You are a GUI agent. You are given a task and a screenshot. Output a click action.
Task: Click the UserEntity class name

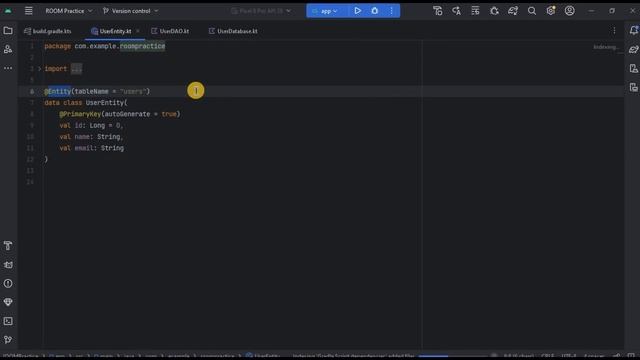[x=104, y=103]
